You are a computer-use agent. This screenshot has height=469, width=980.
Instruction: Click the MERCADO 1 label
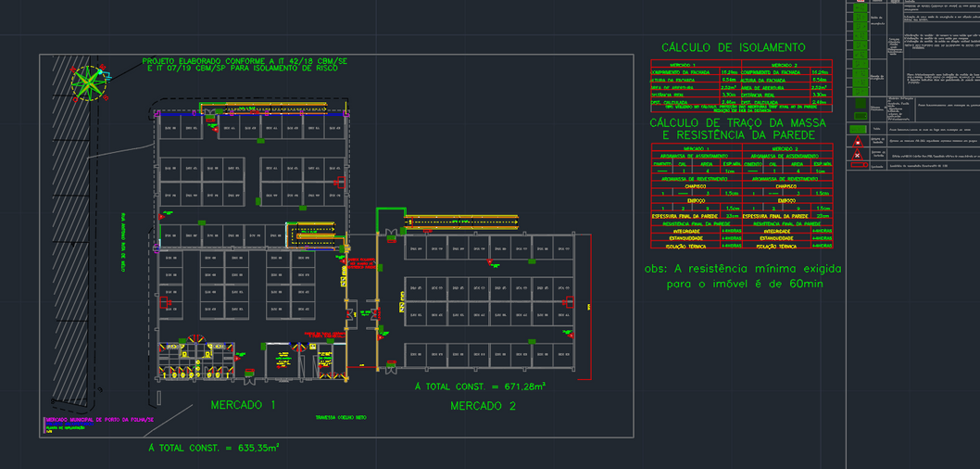click(x=243, y=405)
